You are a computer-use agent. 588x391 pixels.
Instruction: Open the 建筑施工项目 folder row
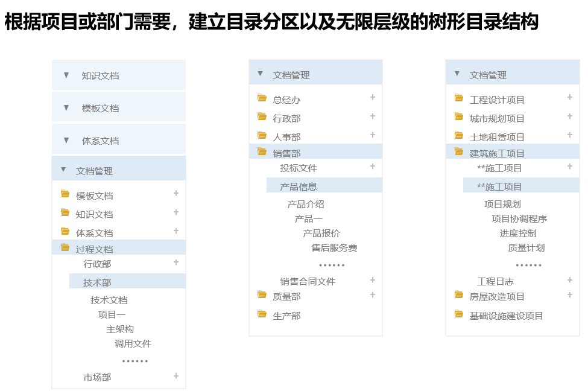(513, 151)
